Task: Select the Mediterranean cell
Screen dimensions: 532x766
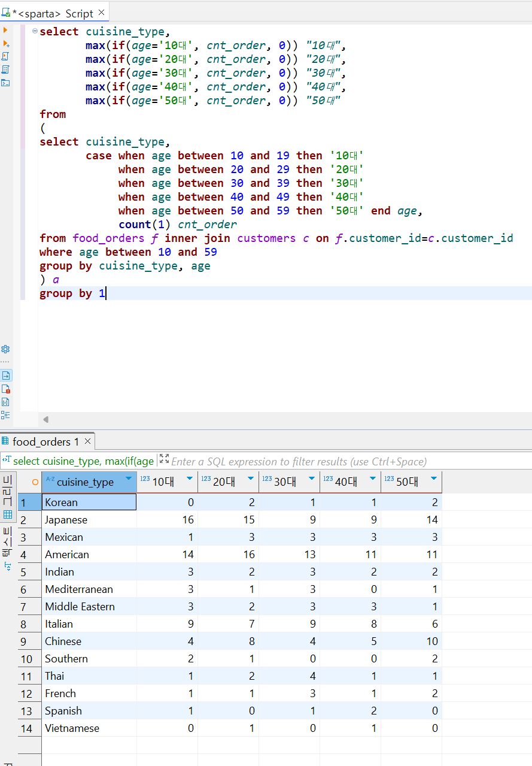Action: coord(89,589)
